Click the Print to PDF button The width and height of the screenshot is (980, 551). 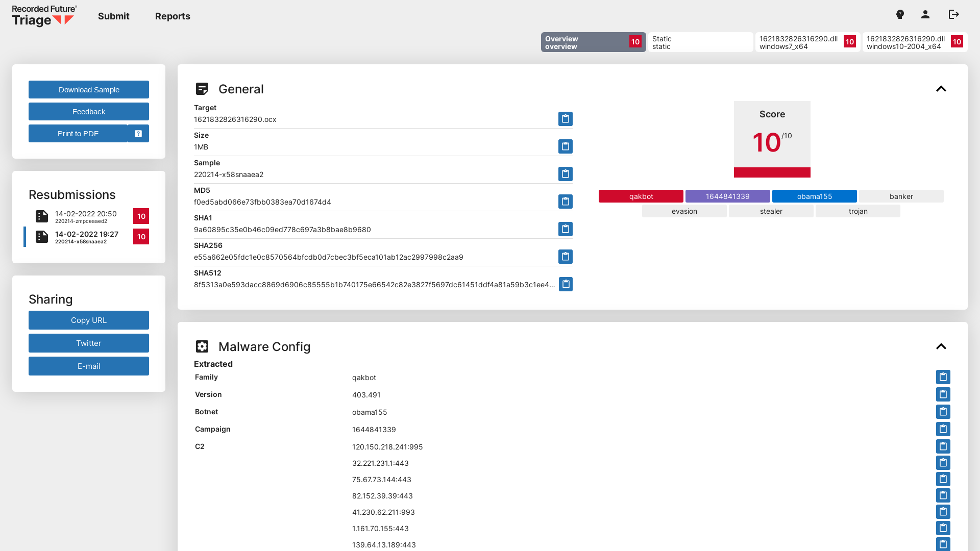pyautogui.click(x=78, y=134)
